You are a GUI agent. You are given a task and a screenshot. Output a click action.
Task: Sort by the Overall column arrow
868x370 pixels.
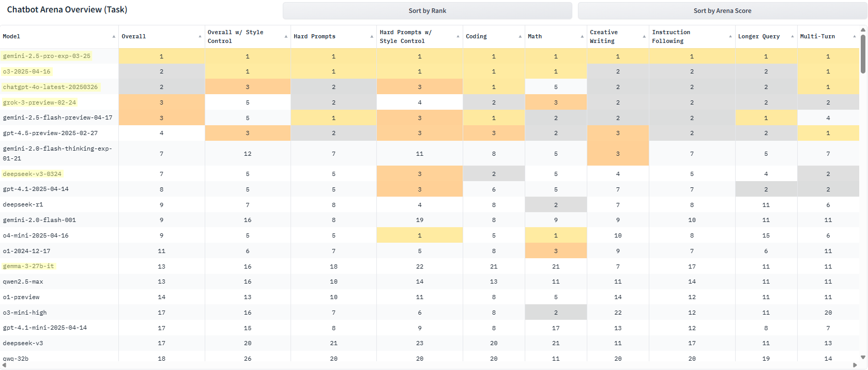[200, 37]
